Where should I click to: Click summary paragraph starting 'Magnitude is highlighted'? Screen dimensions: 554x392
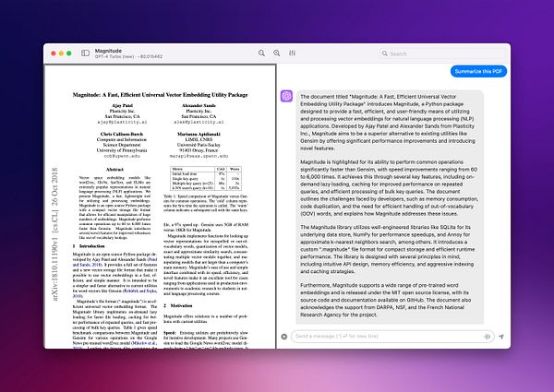(x=389, y=188)
